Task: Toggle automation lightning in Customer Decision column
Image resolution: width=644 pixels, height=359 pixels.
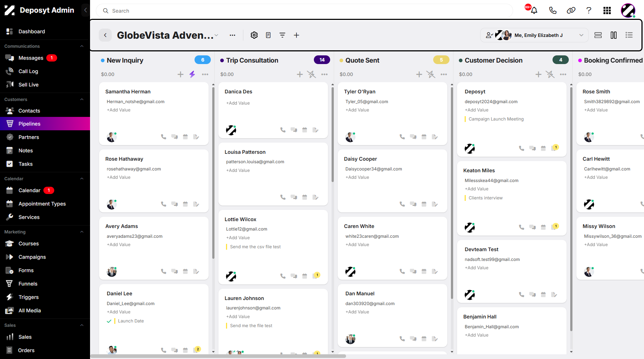Action: click(x=550, y=74)
